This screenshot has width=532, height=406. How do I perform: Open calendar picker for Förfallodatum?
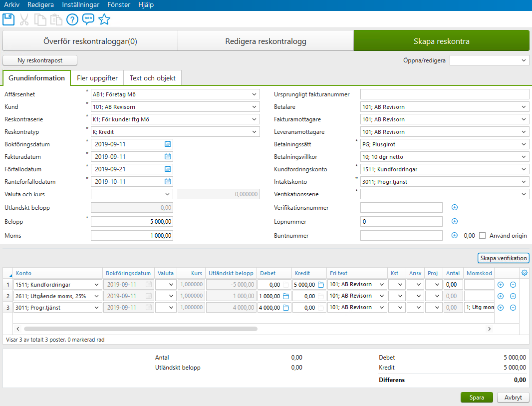(x=168, y=169)
